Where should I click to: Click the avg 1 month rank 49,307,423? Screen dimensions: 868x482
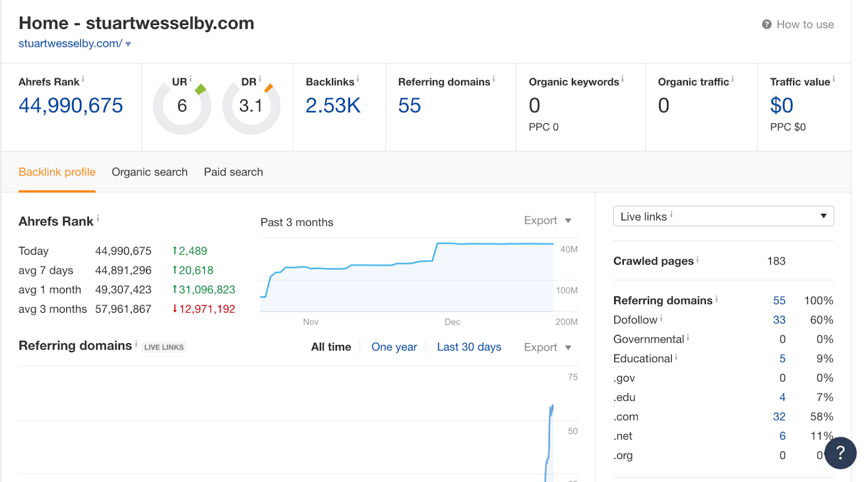123,290
